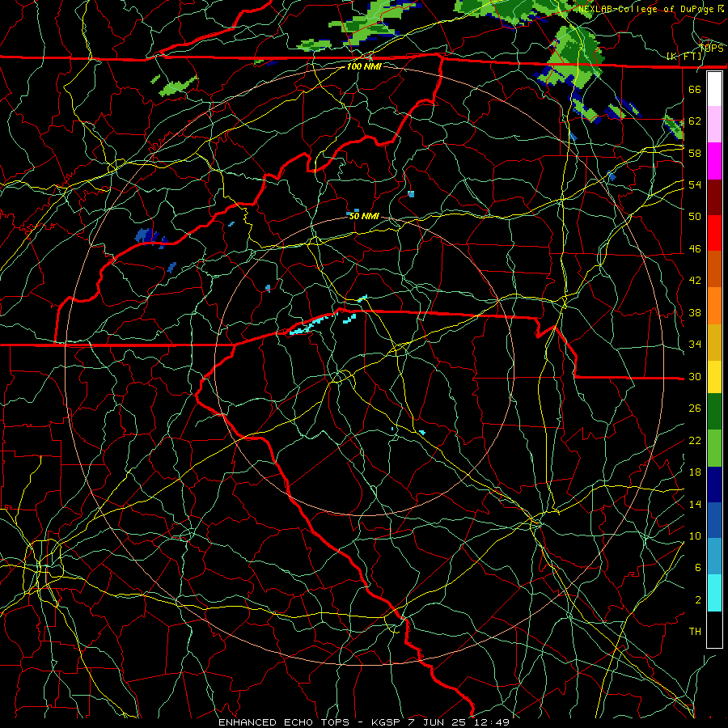Viewport: 728px width, 728px height.
Task: Click the dark green legend swatch near 26
Action: [x=714, y=412]
